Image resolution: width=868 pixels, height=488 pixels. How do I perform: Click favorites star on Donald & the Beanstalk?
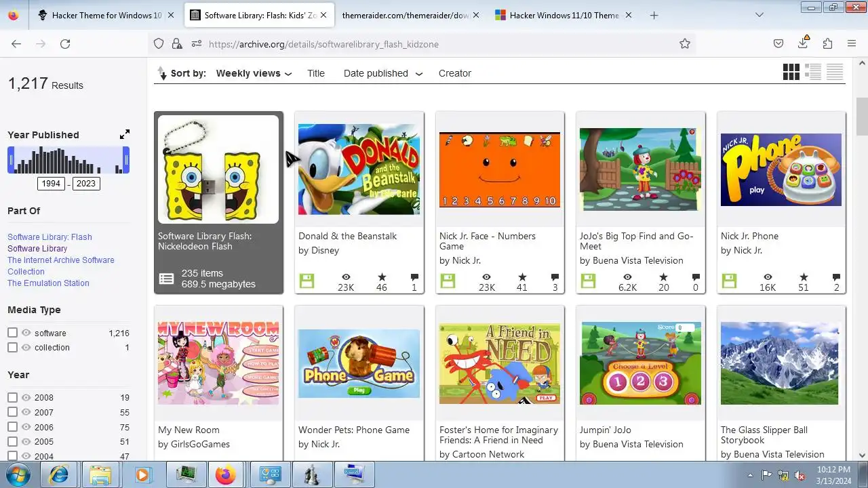[382, 277]
